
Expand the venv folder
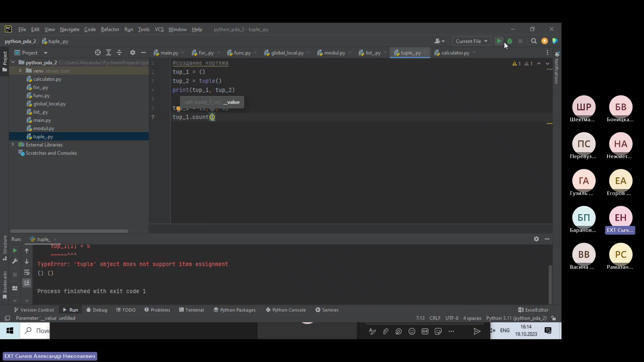click(x=20, y=71)
